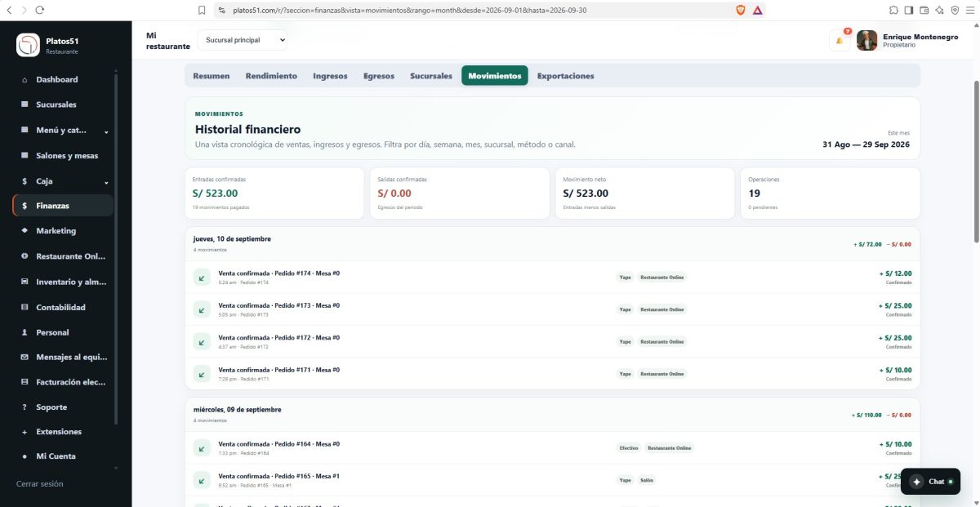
Task: Click the miércoles, 09 de septiembre header
Action: tap(237, 410)
